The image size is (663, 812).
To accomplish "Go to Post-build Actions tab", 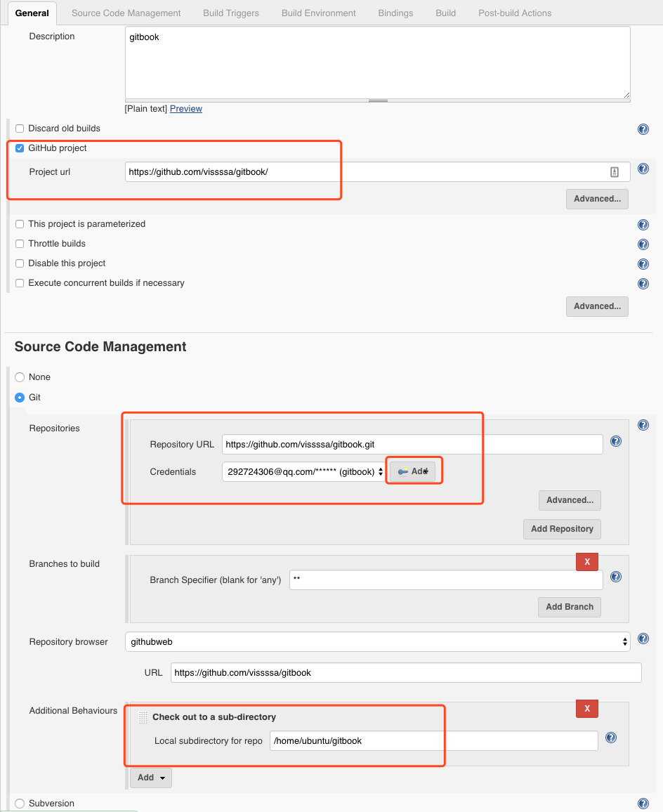I will (x=515, y=13).
